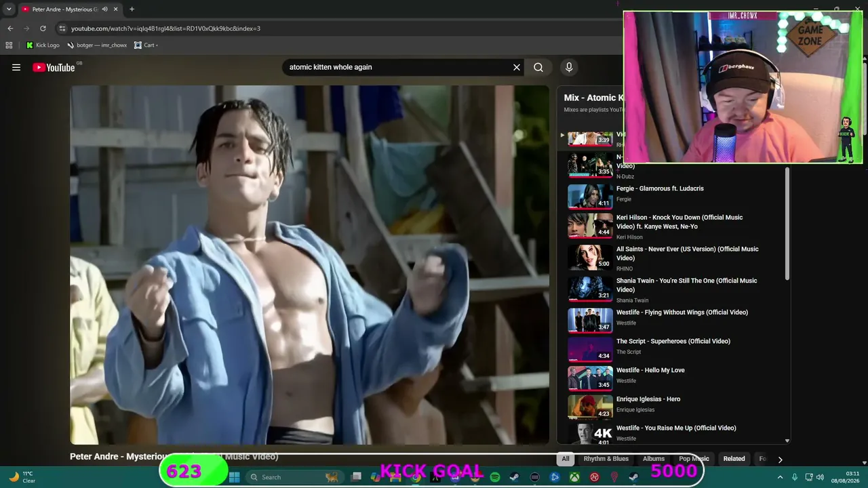Image resolution: width=868 pixels, height=488 pixels.
Task: Click the YouTube search magnifier button
Action: tap(538, 67)
